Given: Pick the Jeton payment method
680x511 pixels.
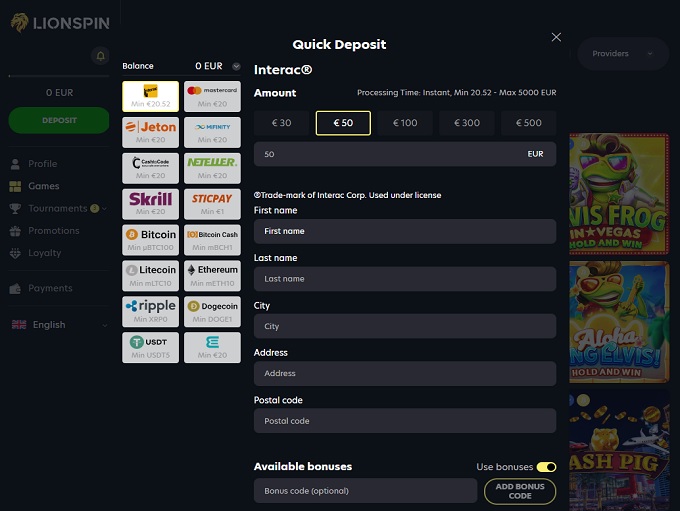Looking at the screenshot, I should 150,131.
